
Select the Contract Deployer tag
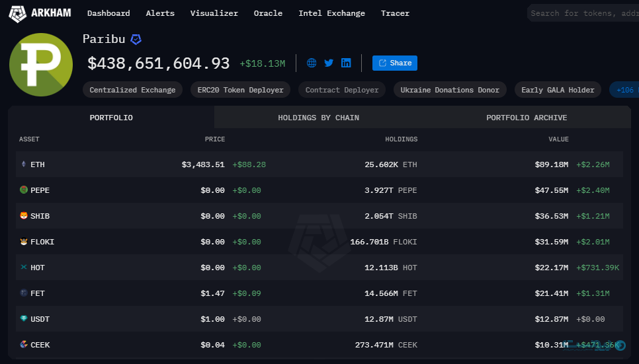[342, 90]
